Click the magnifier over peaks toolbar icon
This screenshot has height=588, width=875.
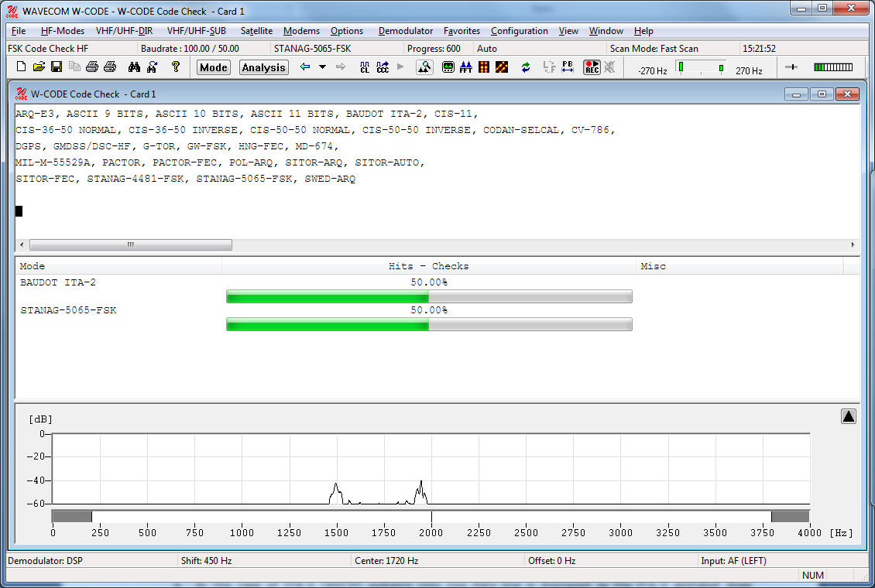click(424, 67)
